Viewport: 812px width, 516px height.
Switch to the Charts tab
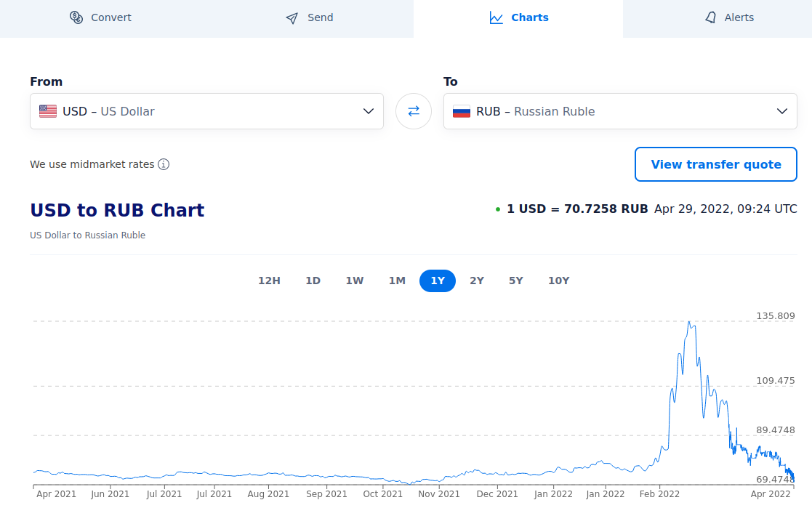coord(518,19)
